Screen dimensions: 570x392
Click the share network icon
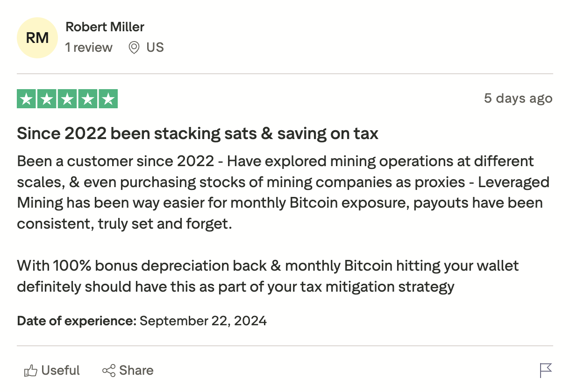109,371
